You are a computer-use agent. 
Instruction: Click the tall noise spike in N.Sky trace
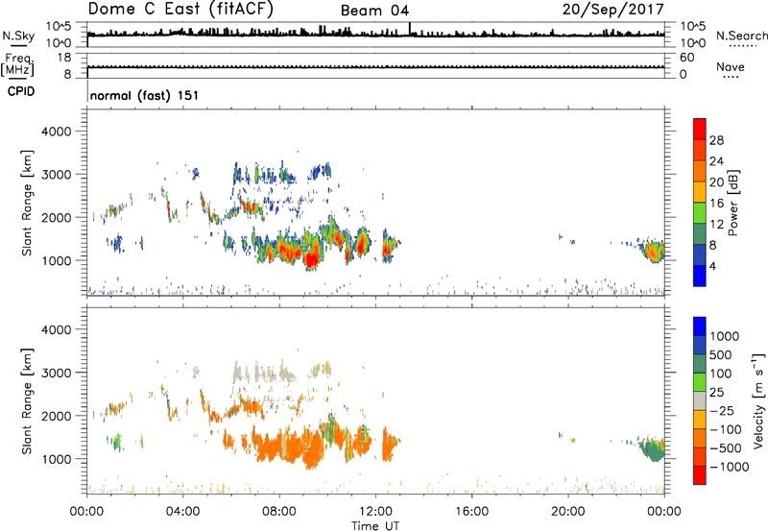tap(410, 29)
